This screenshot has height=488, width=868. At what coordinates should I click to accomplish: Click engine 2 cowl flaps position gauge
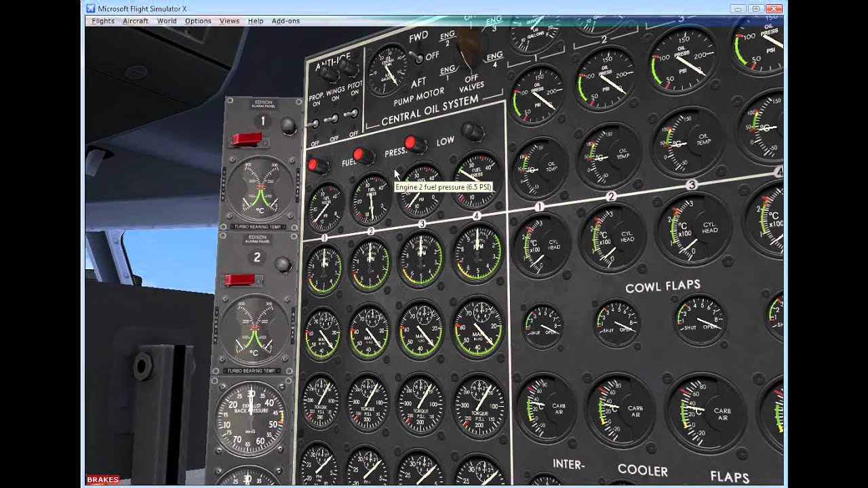pyautogui.click(x=617, y=322)
